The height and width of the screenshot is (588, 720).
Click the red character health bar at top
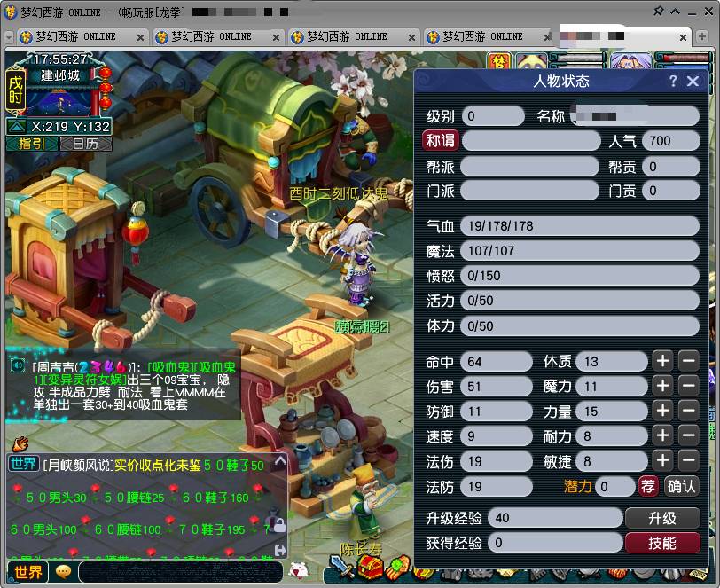click(x=685, y=58)
